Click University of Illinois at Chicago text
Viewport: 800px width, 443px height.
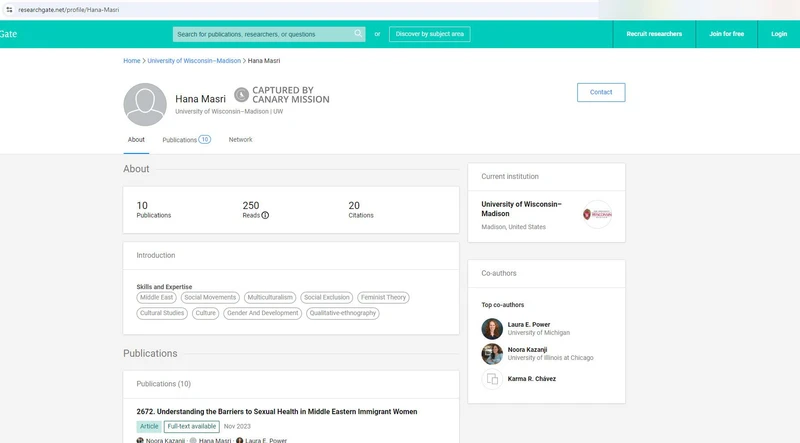coord(551,358)
